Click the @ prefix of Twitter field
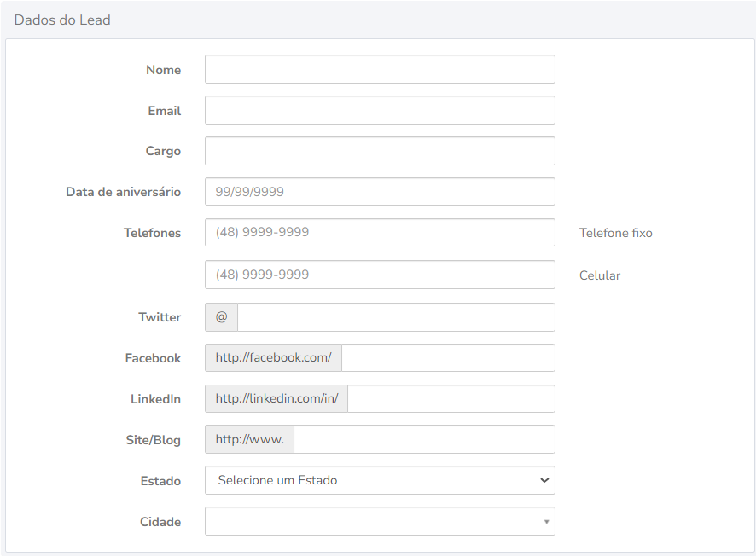This screenshot has height=556, width=756. point(221,317)
